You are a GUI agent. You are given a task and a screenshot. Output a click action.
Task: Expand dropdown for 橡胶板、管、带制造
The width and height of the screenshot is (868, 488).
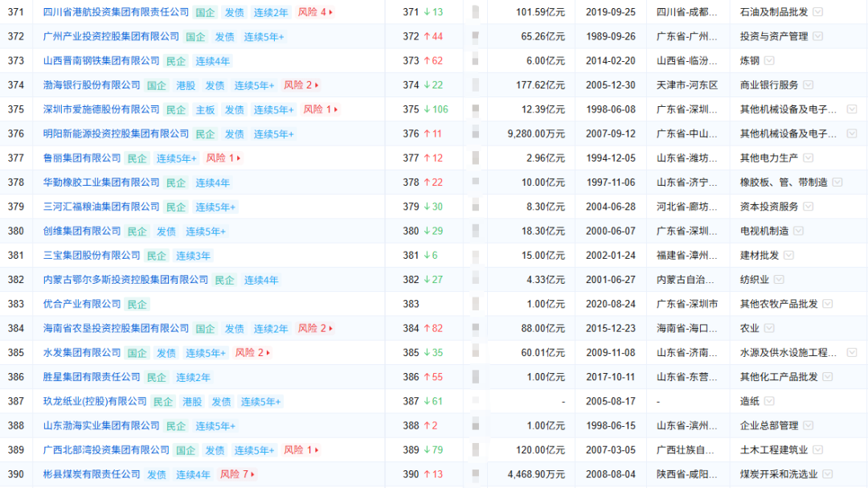point(837,182)
